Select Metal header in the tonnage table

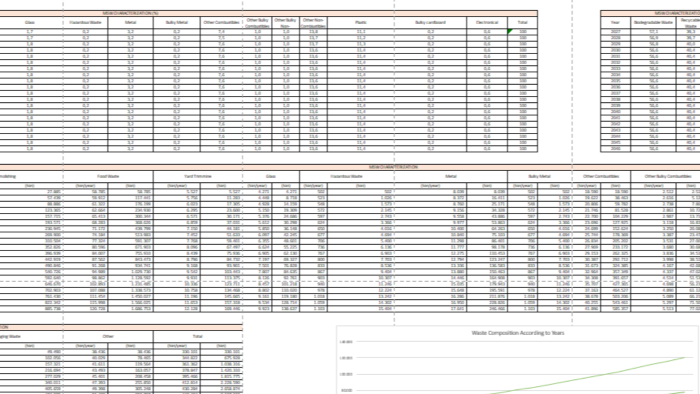451,176
